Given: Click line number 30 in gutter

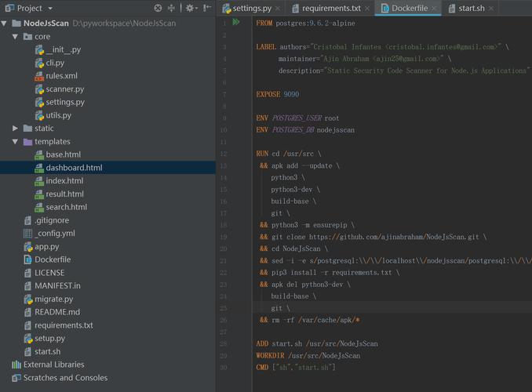Looking at the screenshot, I should tap(224, 368).
